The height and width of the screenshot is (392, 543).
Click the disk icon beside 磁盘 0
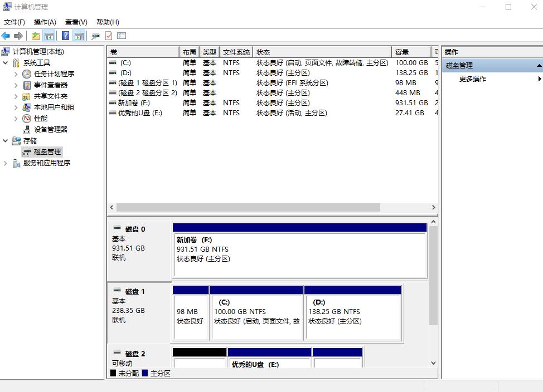tap(118, 227)
